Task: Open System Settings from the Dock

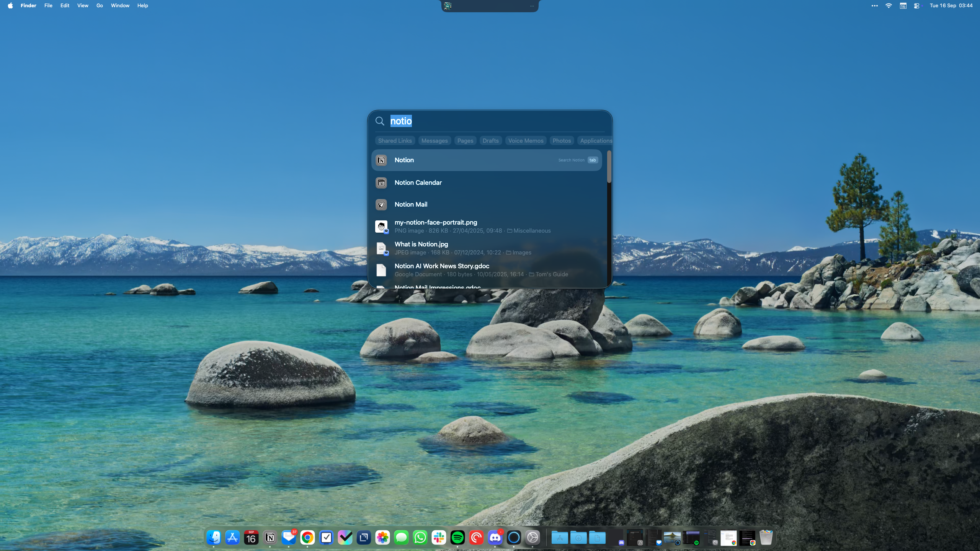Action: (x=533, y=538)
